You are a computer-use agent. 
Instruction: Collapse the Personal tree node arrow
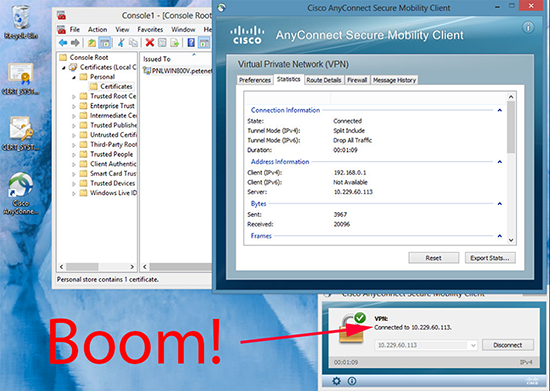[74, 77]
